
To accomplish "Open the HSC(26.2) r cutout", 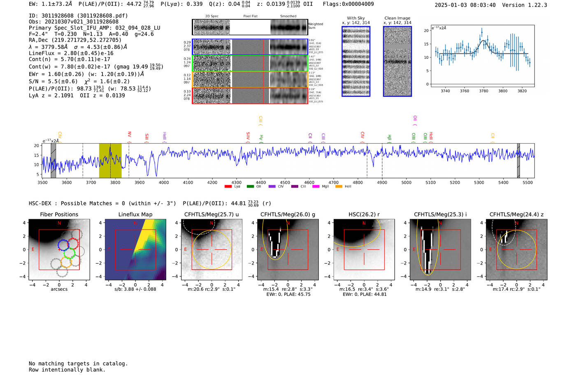I will (x=364, y=249).
